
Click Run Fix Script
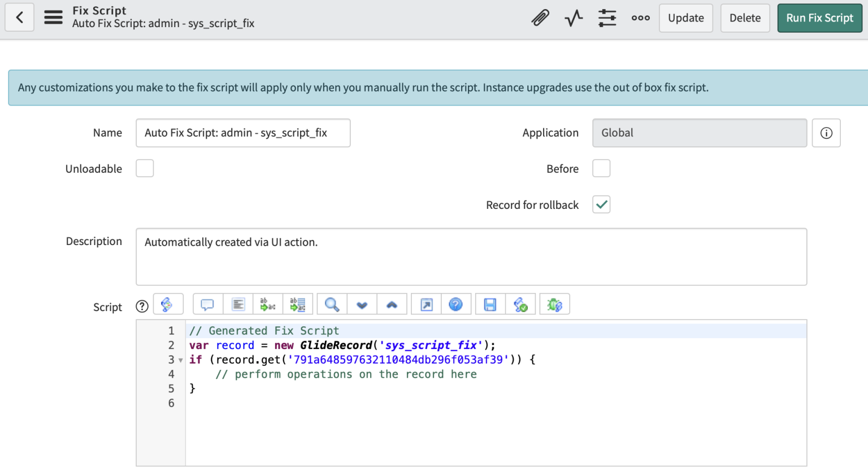(x=820, y=18)
